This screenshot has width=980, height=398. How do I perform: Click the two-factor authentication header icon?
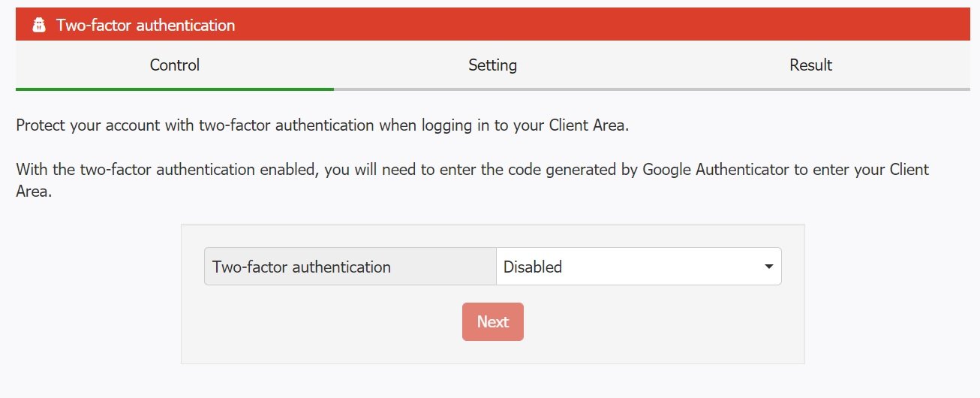(x=39, y=26)
